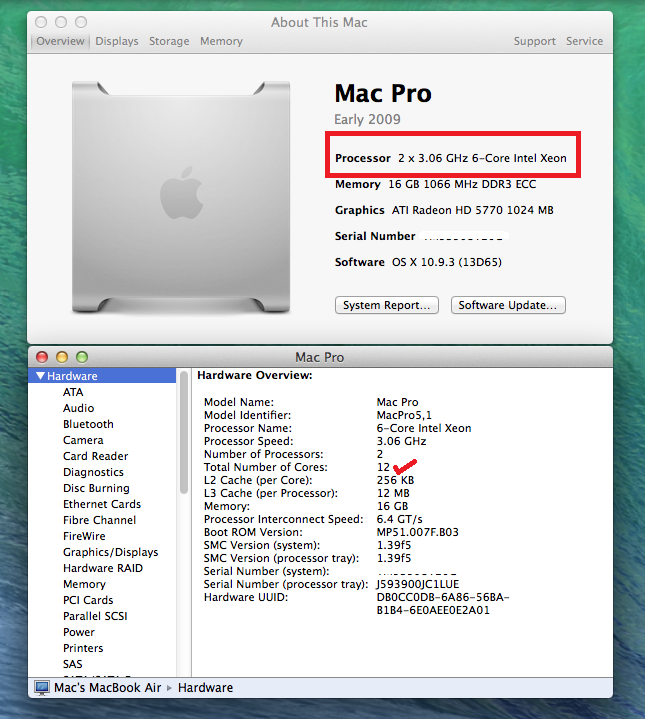This screenshot has height=719, width=645.
Task: Select Graphics/Displays in the sidebar
Action: (x=110, y=552)
